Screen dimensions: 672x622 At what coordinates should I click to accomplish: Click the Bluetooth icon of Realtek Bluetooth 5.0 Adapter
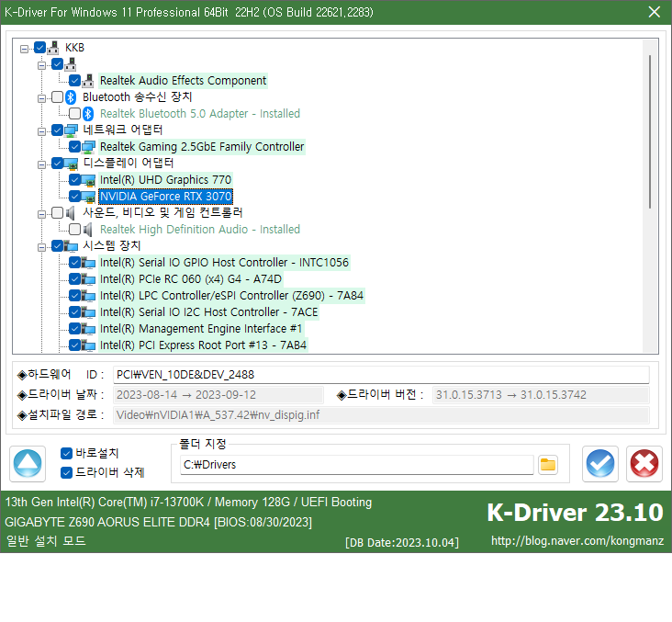pos(88,114)
